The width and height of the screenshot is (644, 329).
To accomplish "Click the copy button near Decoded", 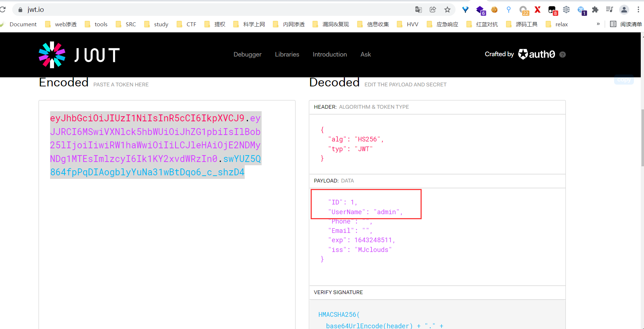I will pos(624,80).
